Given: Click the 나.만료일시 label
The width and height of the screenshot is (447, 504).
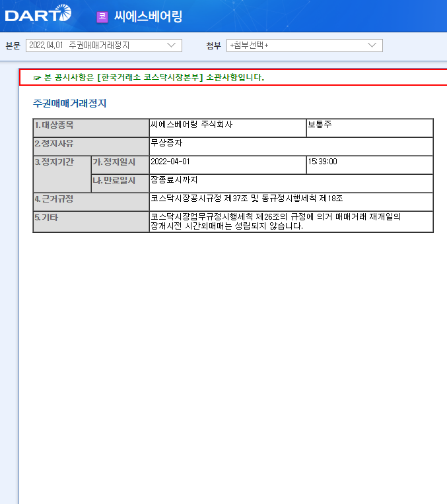Looking at the screenshot, I should [x=120, y=183].
